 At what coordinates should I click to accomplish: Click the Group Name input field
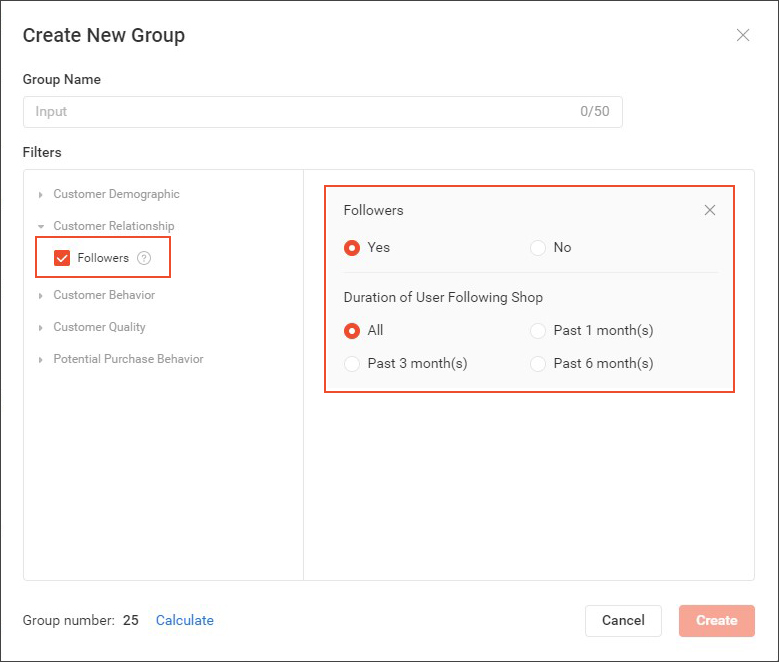tap(300, 112)
